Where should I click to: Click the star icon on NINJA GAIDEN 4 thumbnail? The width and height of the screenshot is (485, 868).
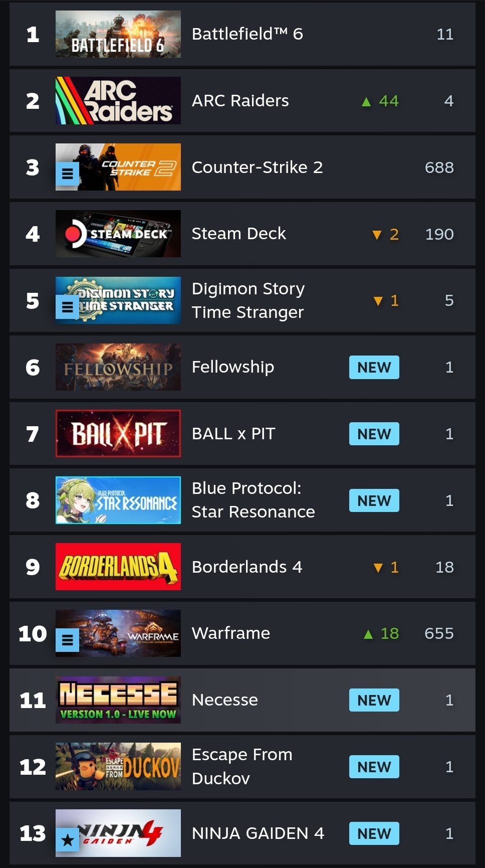(67, 840)
